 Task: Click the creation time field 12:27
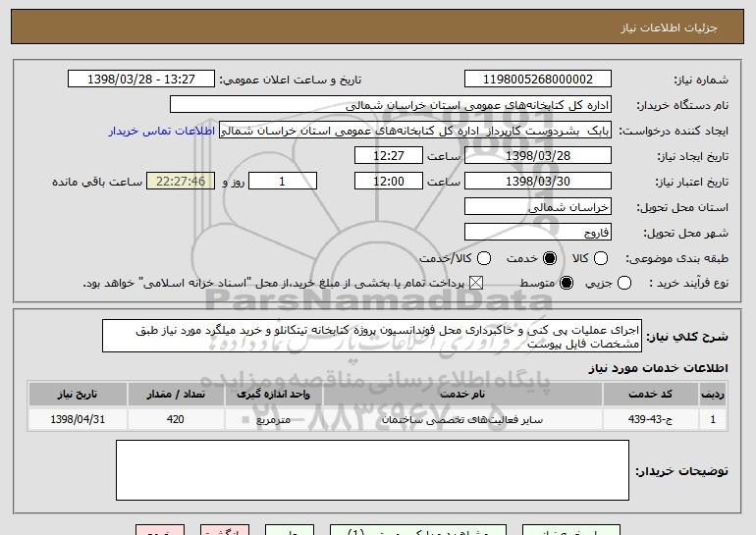click(x=389, y=156)
